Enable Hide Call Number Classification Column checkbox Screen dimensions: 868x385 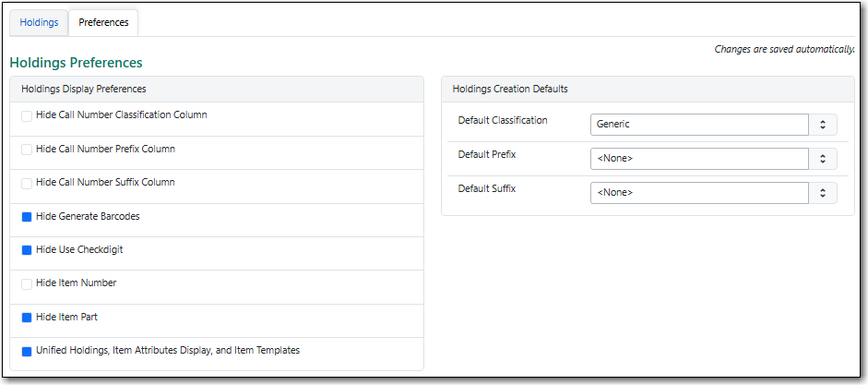(x=27, y=116)
